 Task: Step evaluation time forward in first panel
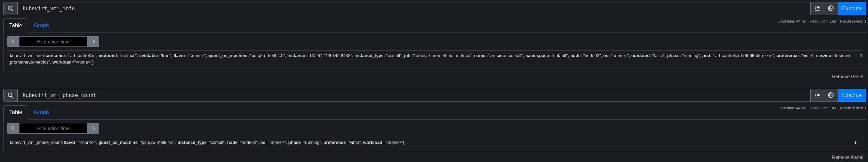tap(93, 42)
